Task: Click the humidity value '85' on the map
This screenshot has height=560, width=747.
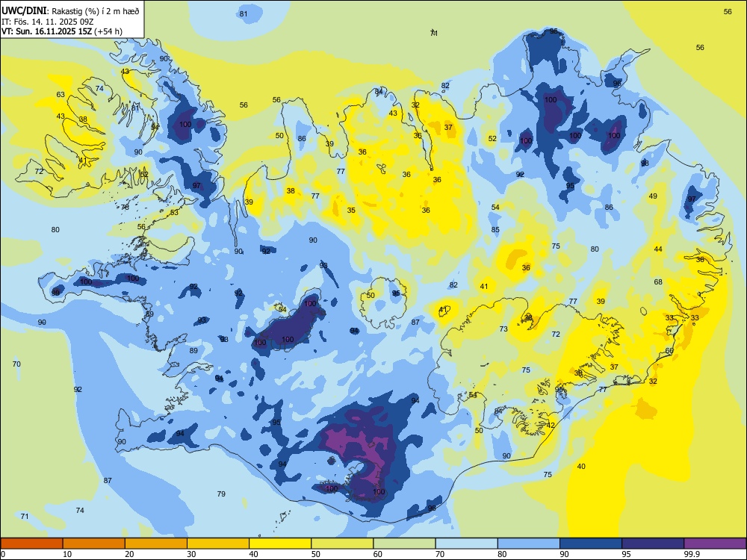Action: pos(495,230)
